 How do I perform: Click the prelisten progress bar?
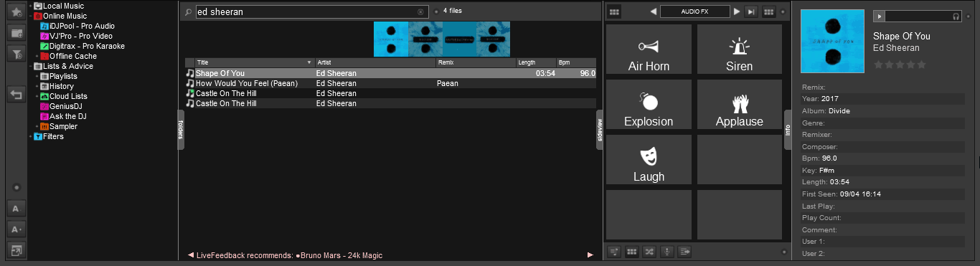(918, 16)
